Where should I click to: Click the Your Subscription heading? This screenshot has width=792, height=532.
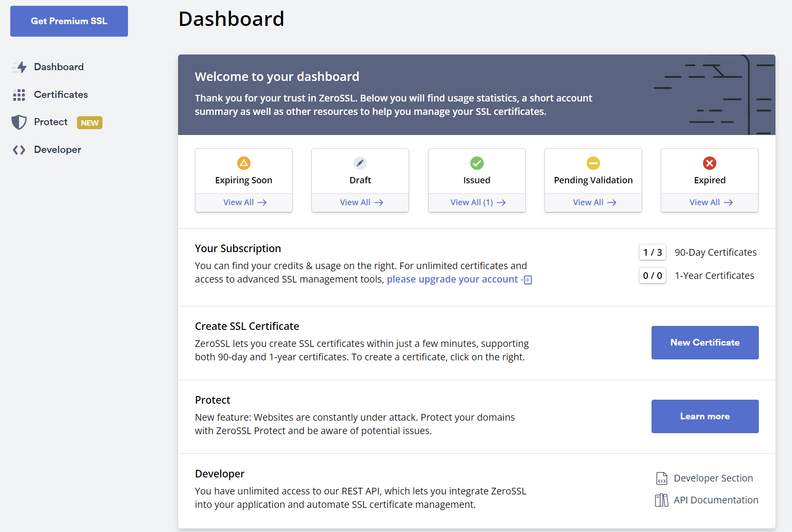click(238, 249)
